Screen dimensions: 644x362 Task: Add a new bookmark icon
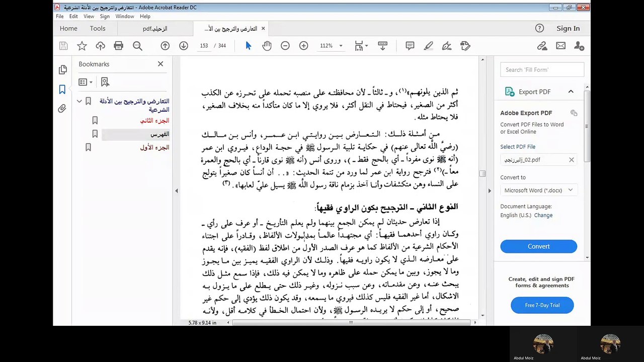point(105,82)
